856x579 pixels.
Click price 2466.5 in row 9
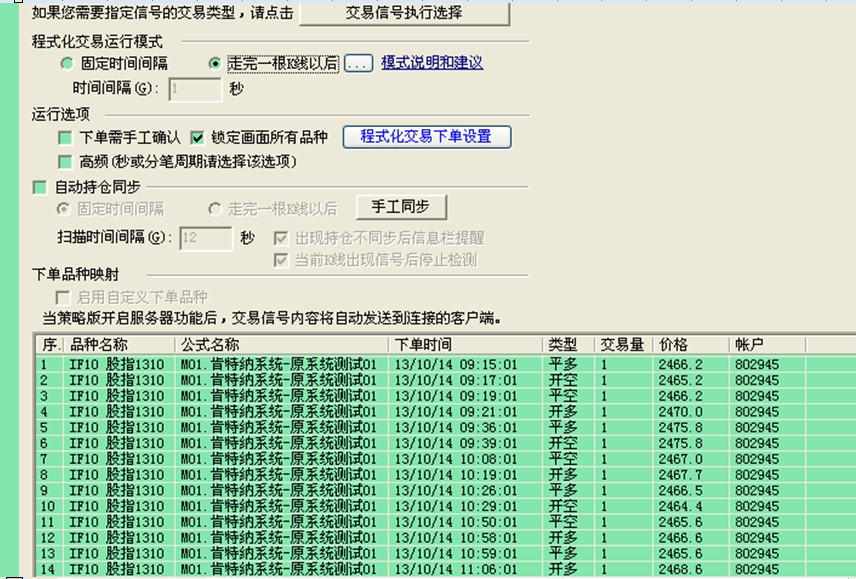(x=680, y=491)
